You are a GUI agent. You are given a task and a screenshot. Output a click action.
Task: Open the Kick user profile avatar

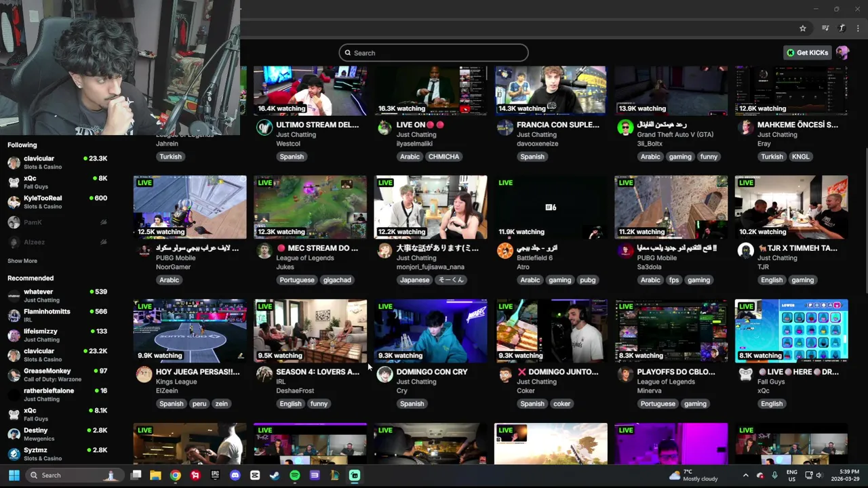tap(842, 53)
